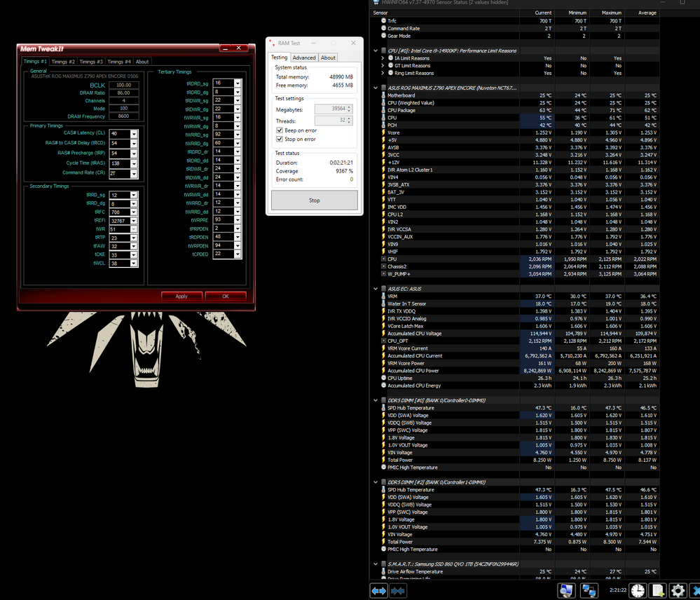Image resolution: width=700 pixels, height=600 pixels.
Task: Toggle Beep on error checkbox
Action: (x=280, y=130)
